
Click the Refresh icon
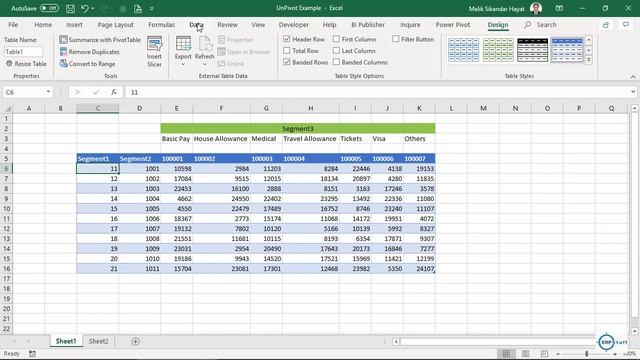point(205,43)
